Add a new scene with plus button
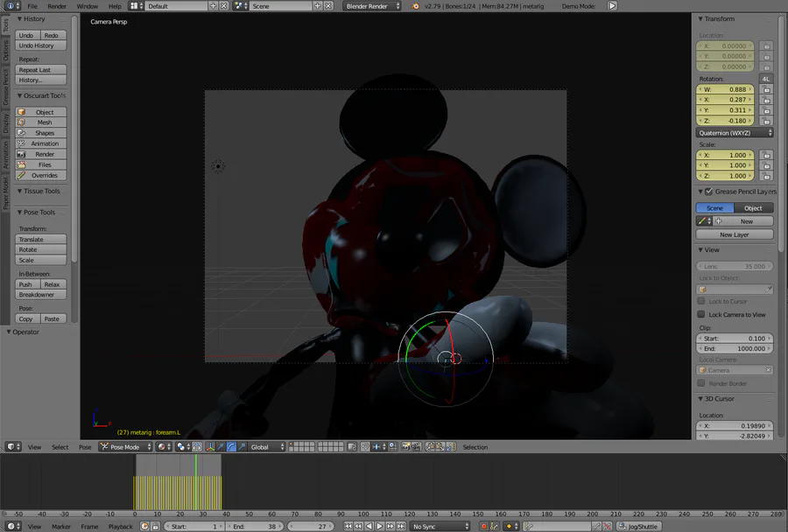 tap(318, 6)
